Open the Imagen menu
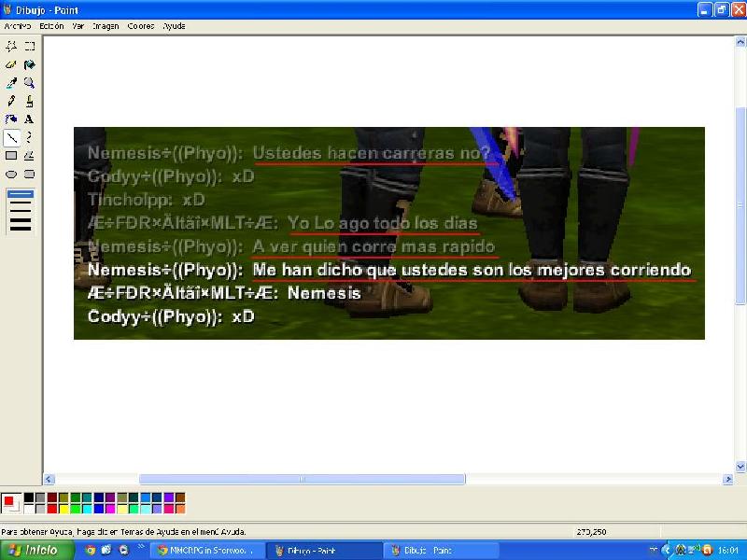 pyautogui.click(x=106, y=26)
